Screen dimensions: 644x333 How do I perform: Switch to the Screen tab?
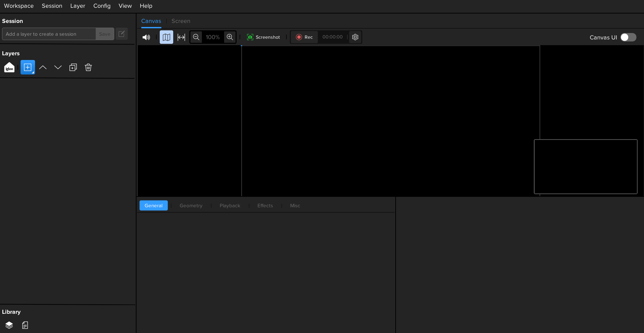[x=181, y=21]
